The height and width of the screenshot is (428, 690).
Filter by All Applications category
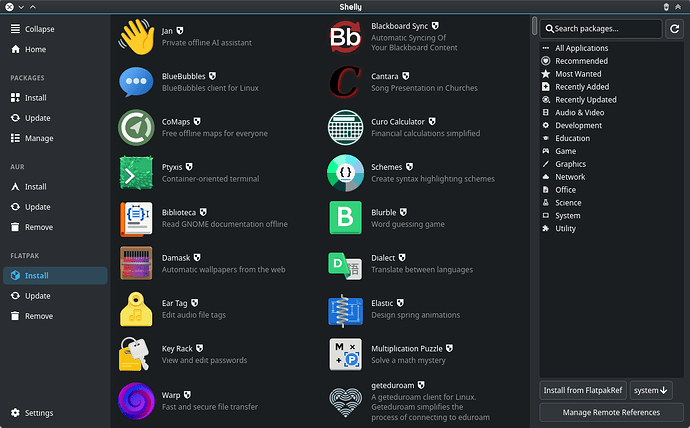(x=611, y=48)
